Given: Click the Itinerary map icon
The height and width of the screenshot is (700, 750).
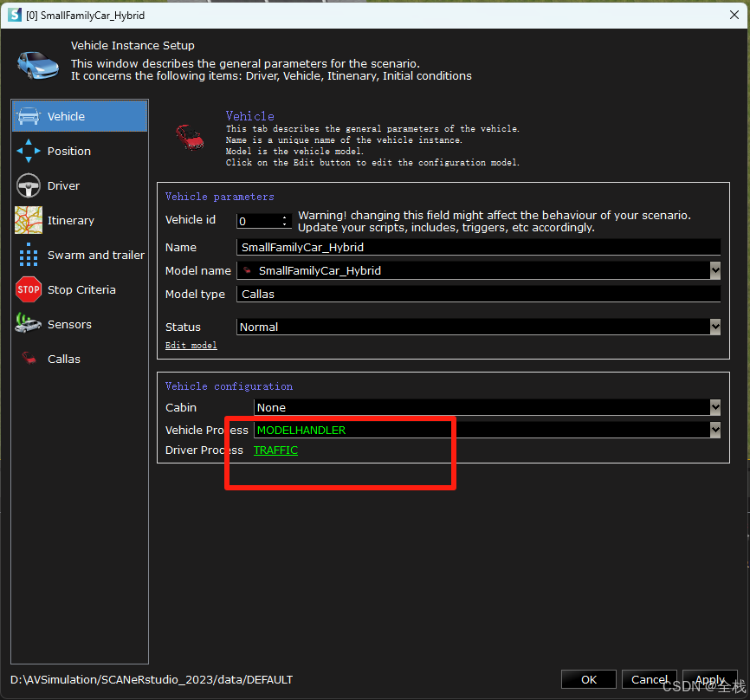Looking at the screenshot, I should pos(29,220).
